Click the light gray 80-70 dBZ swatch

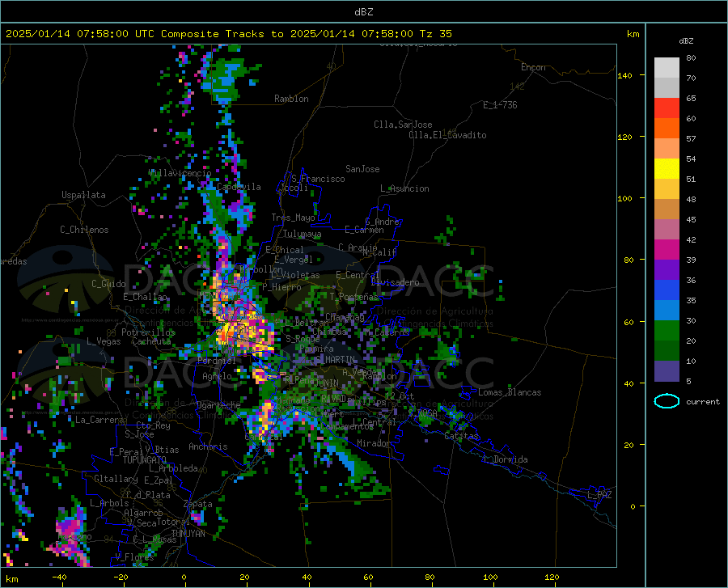pyautogui.click(x=667, y=68)
